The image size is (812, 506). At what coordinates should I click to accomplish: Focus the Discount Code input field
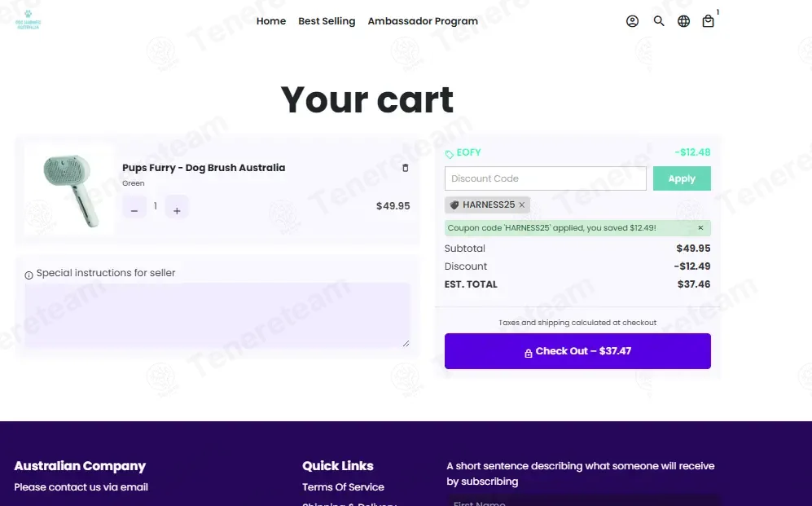[x=546, y=178]
